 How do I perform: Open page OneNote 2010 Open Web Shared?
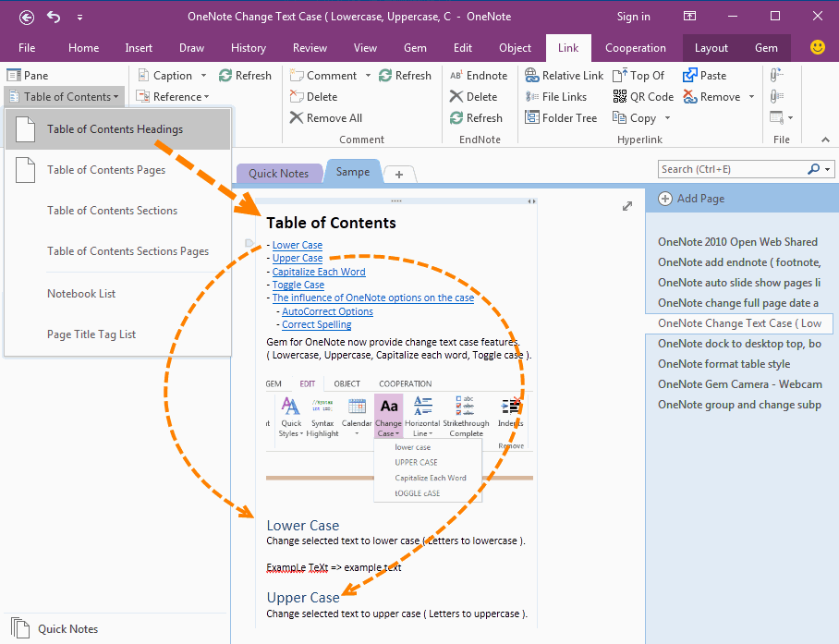(x=737, y=242)
